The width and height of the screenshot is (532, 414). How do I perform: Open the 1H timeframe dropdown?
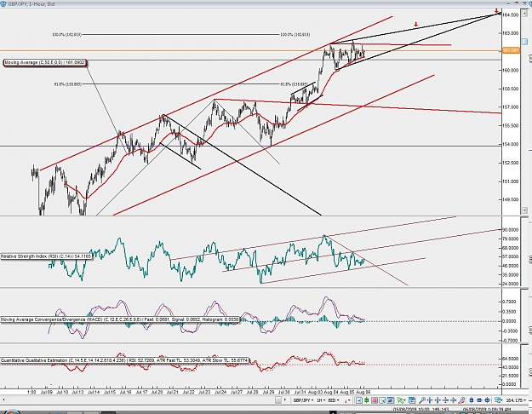(x=321, y=400)
